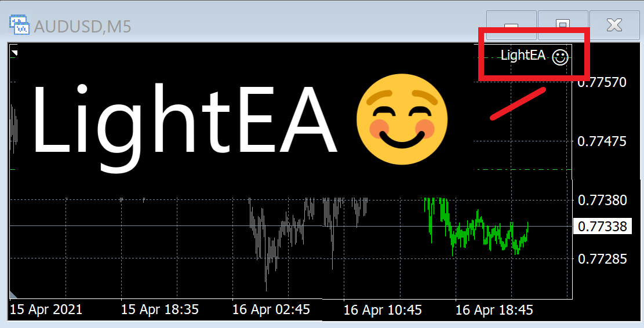Click the gray corner triangle at bottom-left
644x328 pixels.
coord(14,294)
